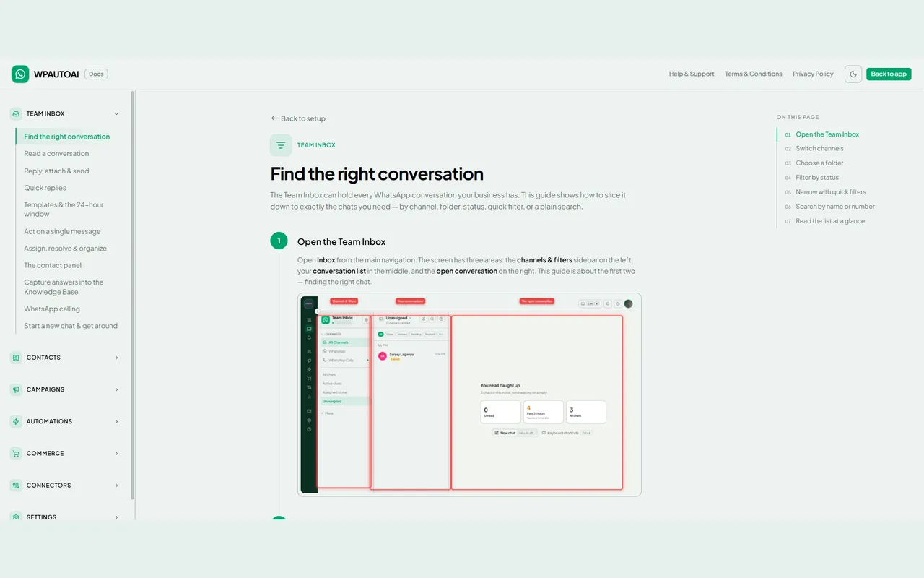Viewport: 924px width, 578px height.
Task: Click the Team Inbox sidebar section icon
Action: 16,113
